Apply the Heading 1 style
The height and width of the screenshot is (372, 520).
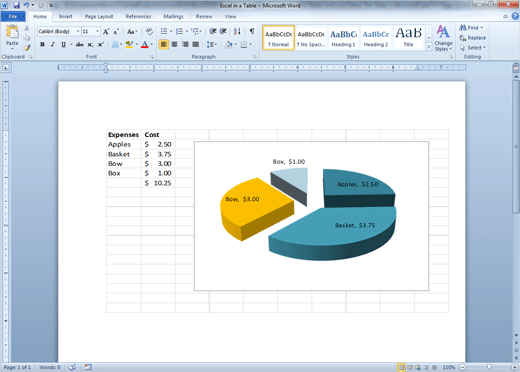(343, 38)
